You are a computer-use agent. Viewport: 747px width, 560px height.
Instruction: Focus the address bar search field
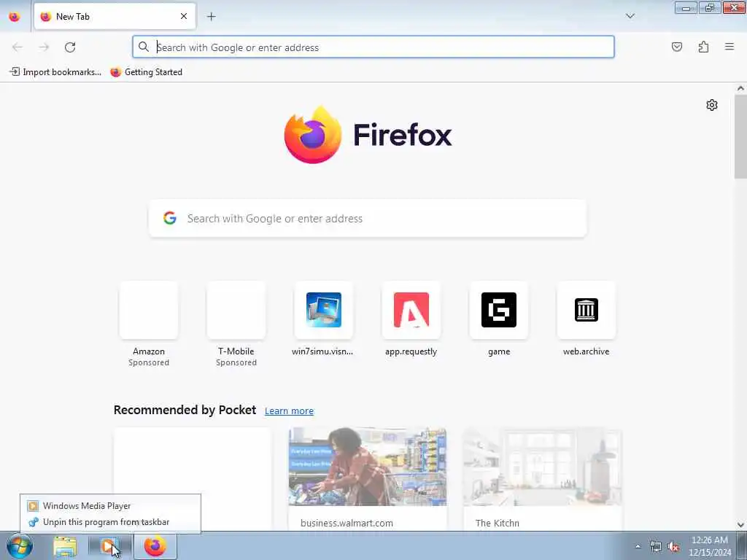pyautogui.click(x=373, y=47)
